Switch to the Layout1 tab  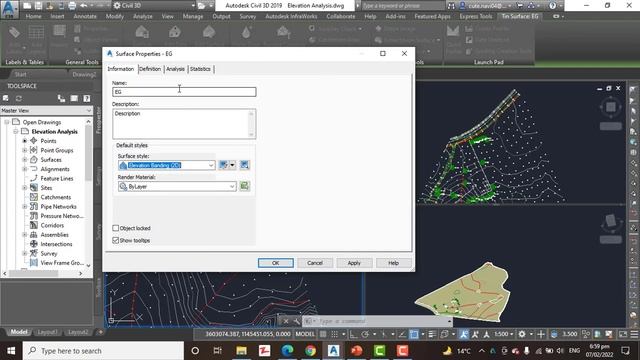(x=47, y=332)
